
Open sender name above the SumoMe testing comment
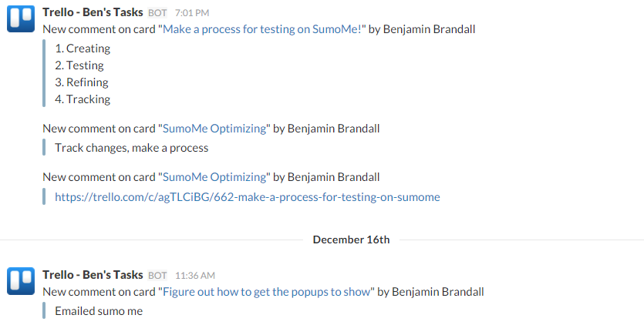93,12
